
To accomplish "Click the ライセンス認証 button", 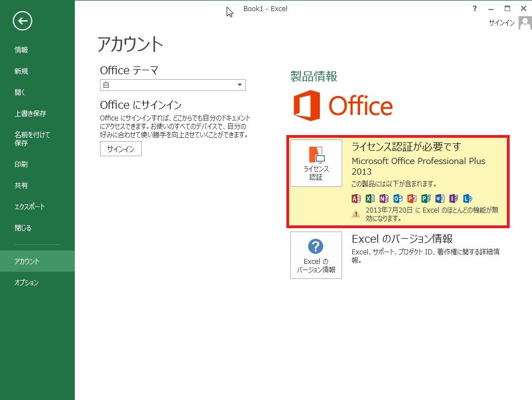I will (x=316, y=163).
